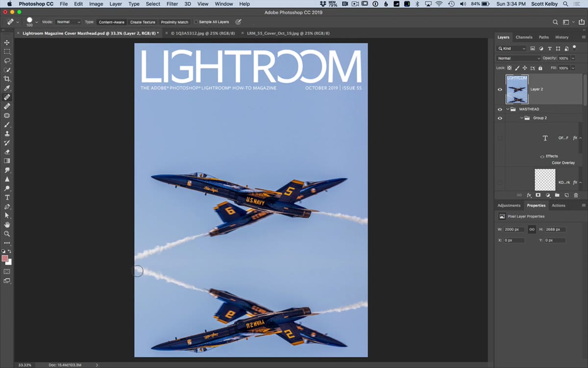Click the trash icon in Layers panel
Screen dimensions: 588x368
click(576, 195)
